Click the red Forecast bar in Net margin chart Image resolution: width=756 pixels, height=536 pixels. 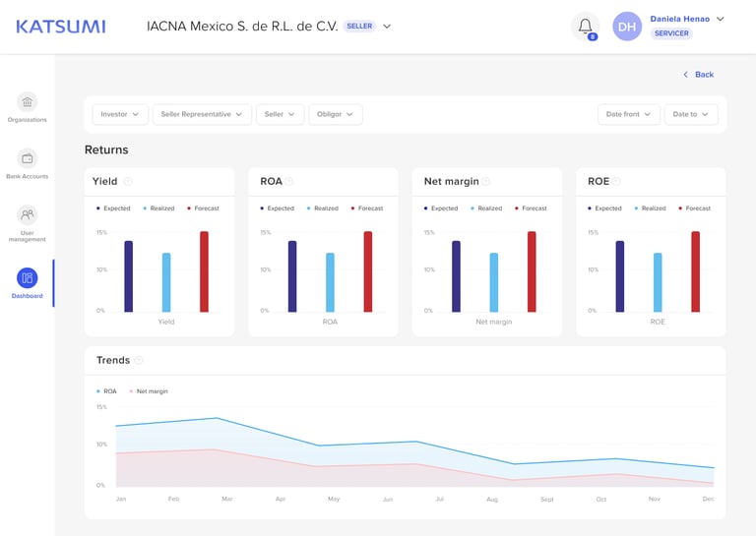(x=532, y=271)
